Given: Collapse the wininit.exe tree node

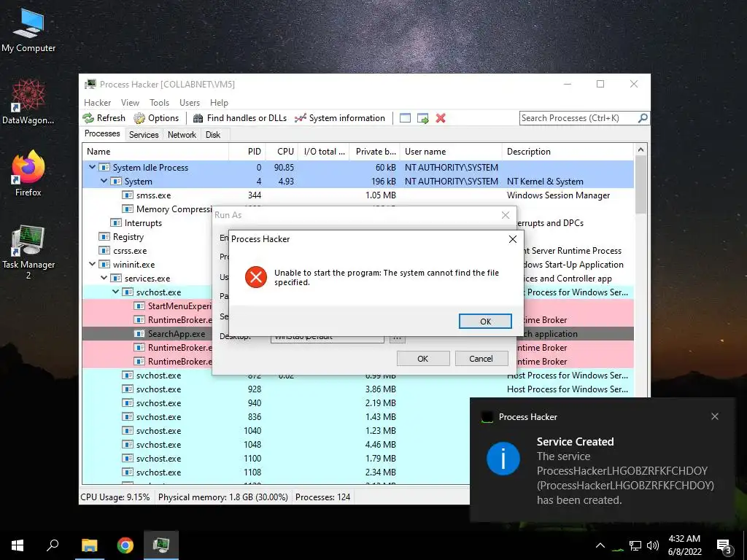Looking at the screenshot, I should pyautogui.click(x=93, y=264).
